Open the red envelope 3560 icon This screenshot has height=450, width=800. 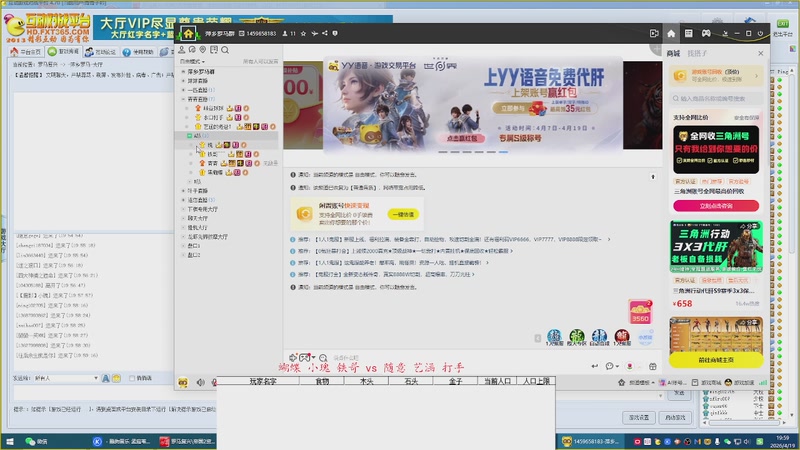click(x=640, y=312)
